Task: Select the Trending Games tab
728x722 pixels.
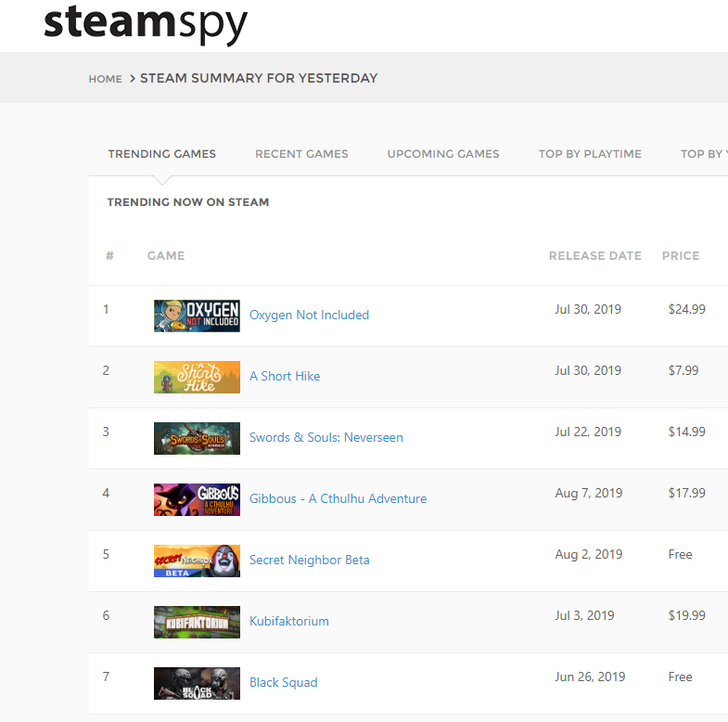Action: [x=162, y=154]
